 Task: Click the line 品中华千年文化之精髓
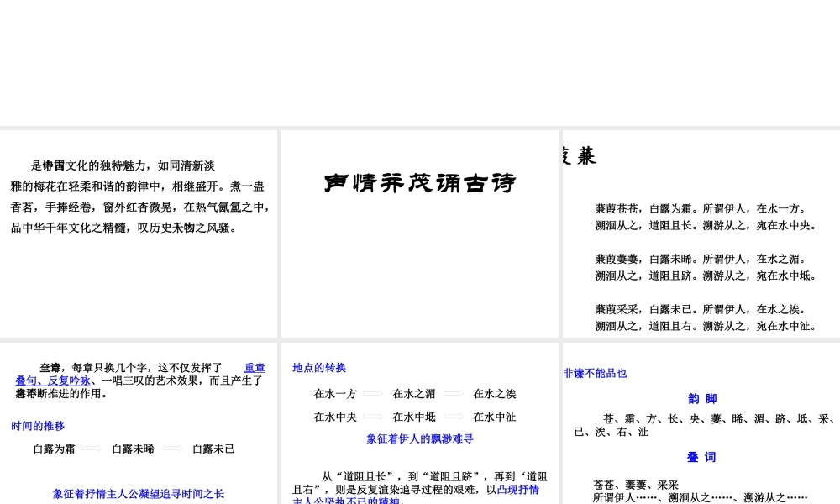click(123, 228)
